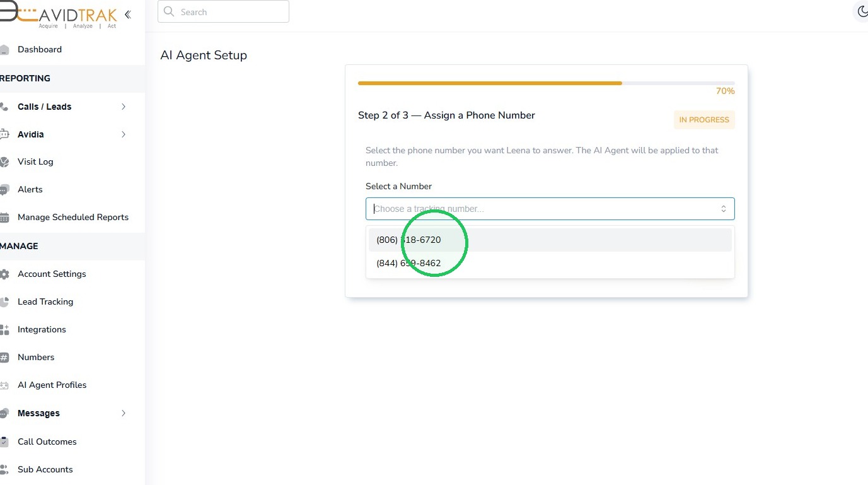
Task: Select number (844) 659-8462
Action: (550, 263)
